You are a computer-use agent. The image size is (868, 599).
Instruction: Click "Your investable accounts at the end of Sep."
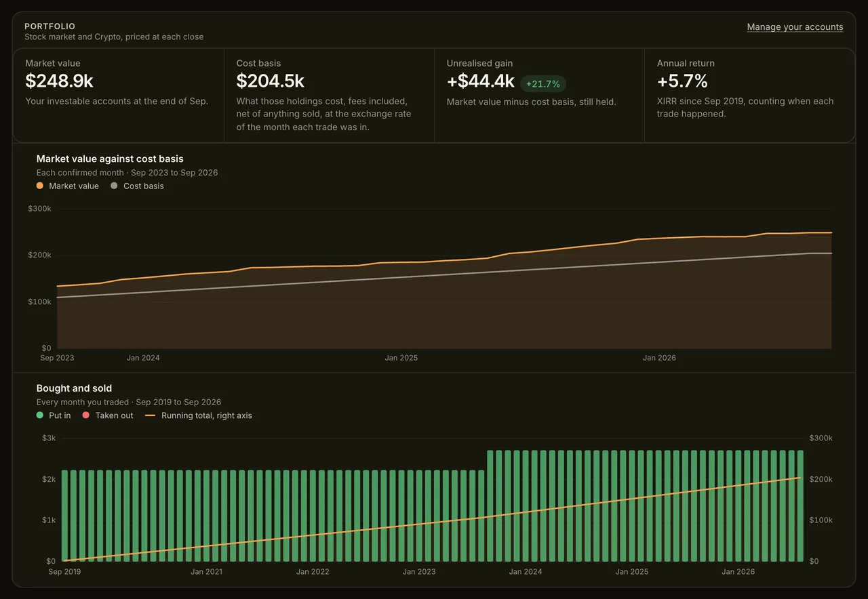117,102
